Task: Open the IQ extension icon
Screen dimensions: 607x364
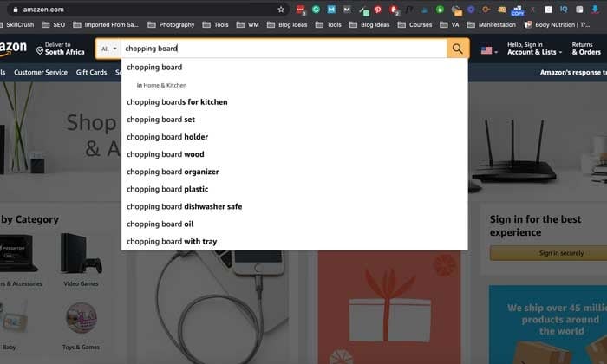Action: (x=564, y=10)
